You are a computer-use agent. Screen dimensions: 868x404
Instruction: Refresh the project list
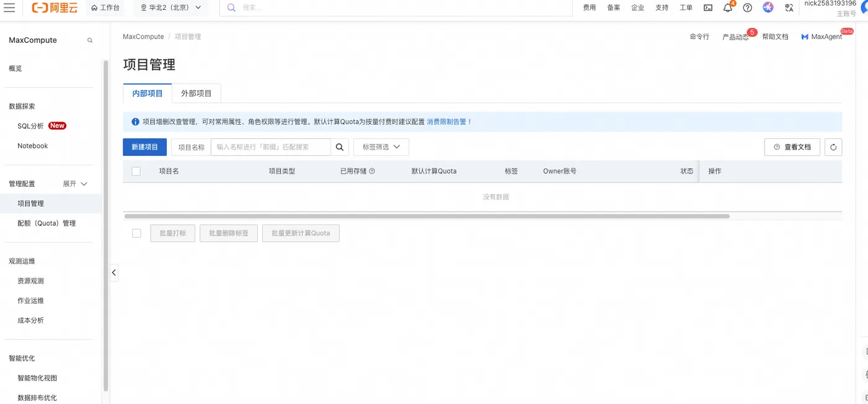click(x=833, y=147)
